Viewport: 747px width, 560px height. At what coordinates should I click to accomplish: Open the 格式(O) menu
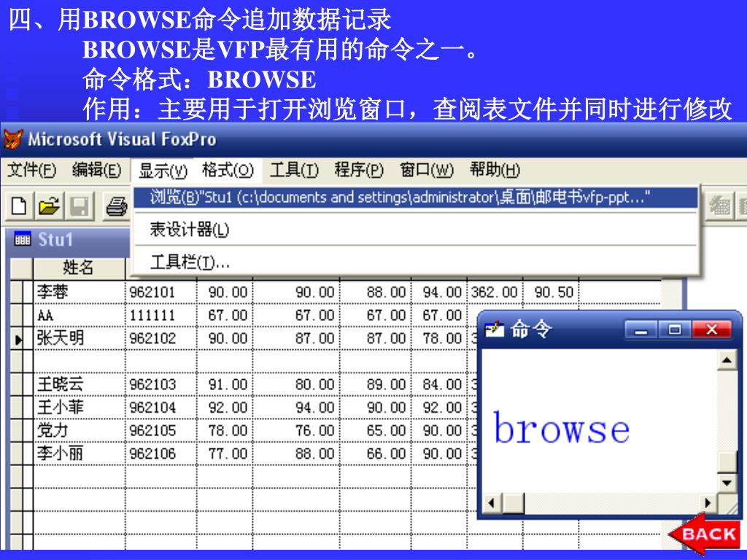pos(228,171)
